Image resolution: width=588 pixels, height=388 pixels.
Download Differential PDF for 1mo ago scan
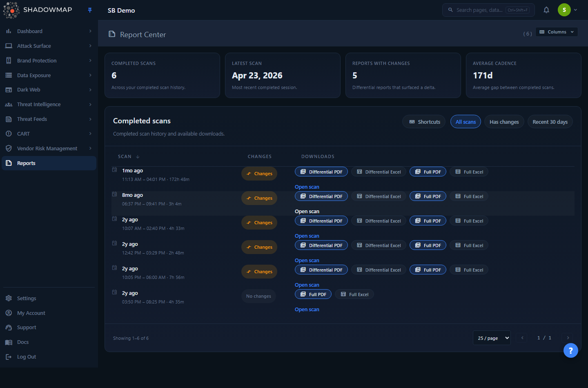click(321, 172)
